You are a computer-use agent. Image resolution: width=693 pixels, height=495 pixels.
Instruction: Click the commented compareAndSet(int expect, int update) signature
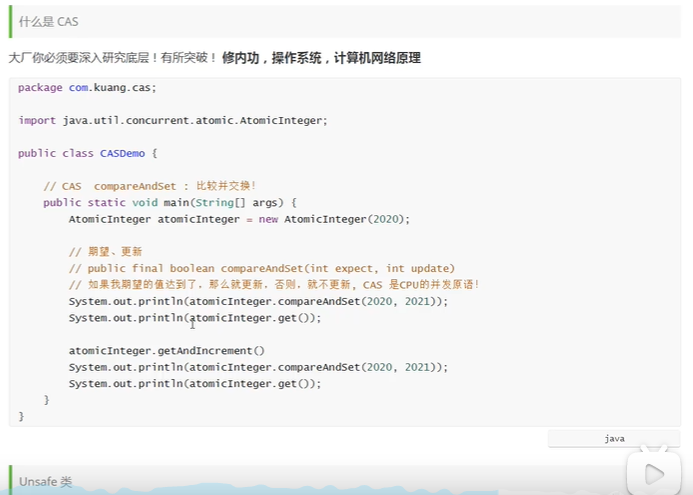pos(262,268)
